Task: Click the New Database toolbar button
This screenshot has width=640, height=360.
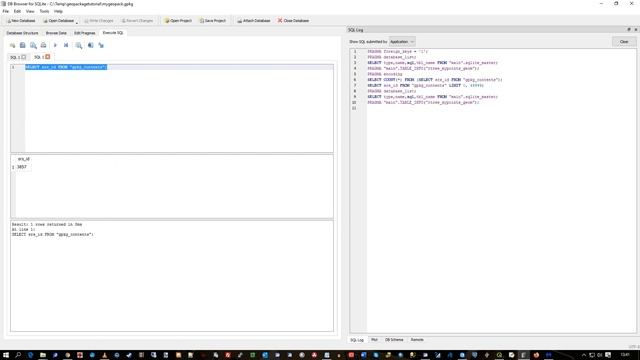Action: pos(21,20)
